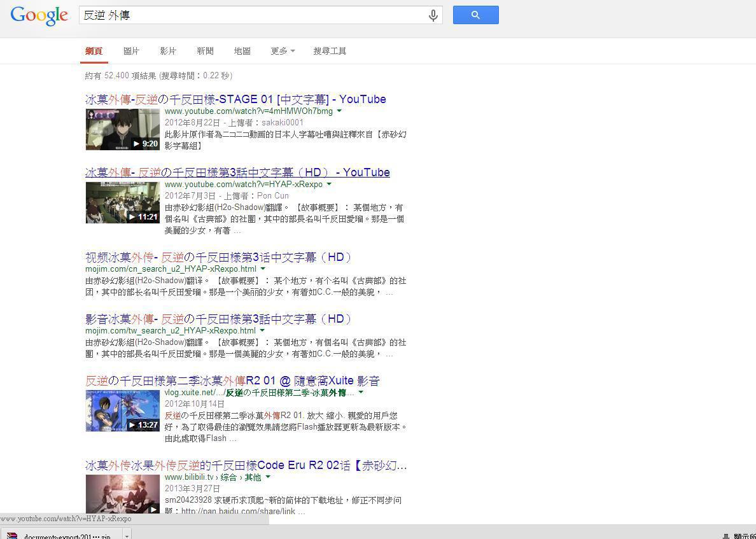Expand arrow next to vlog.xuite.net URL
This screenshot has width=756, height=539.
pyautogui.click(x=361, y=393)
